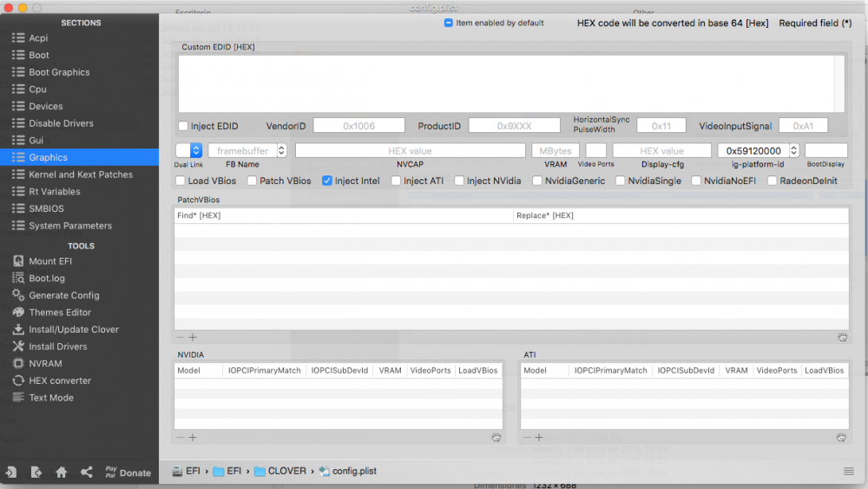The width and height of the screenshot is (868, 489).
Task: Enable the Inject NVidia checkbox
Action: click(x=459, y=181)
